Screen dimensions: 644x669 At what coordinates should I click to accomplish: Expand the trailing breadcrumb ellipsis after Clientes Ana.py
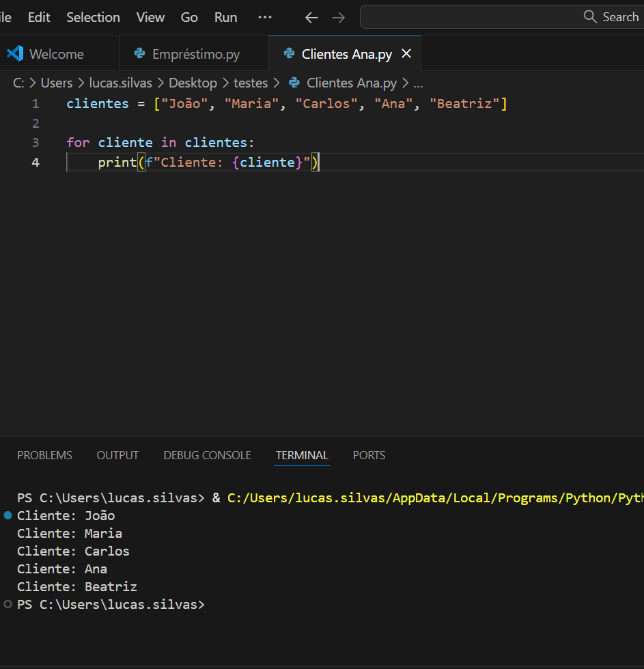click(418, 83)
